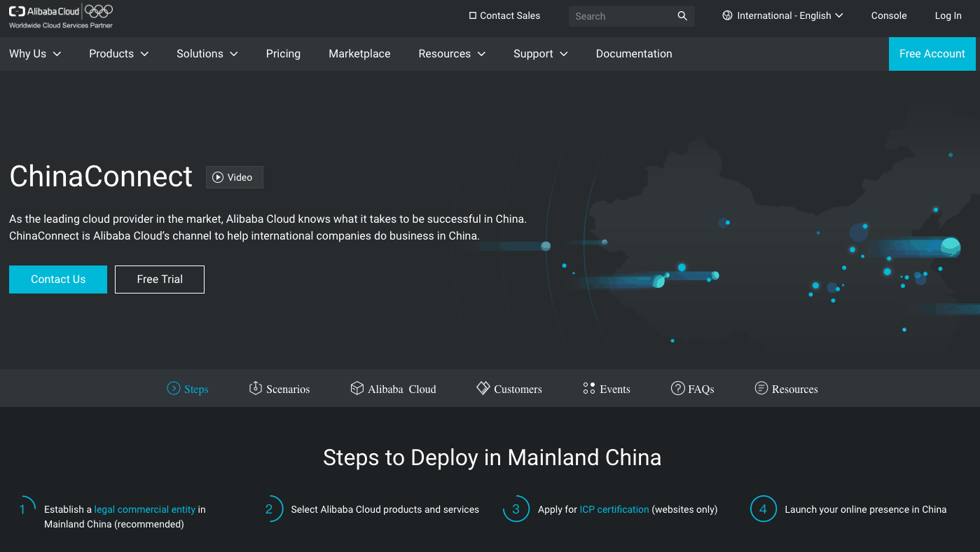
Task: Expand the Support menu
Action: (x=540, y=54)
